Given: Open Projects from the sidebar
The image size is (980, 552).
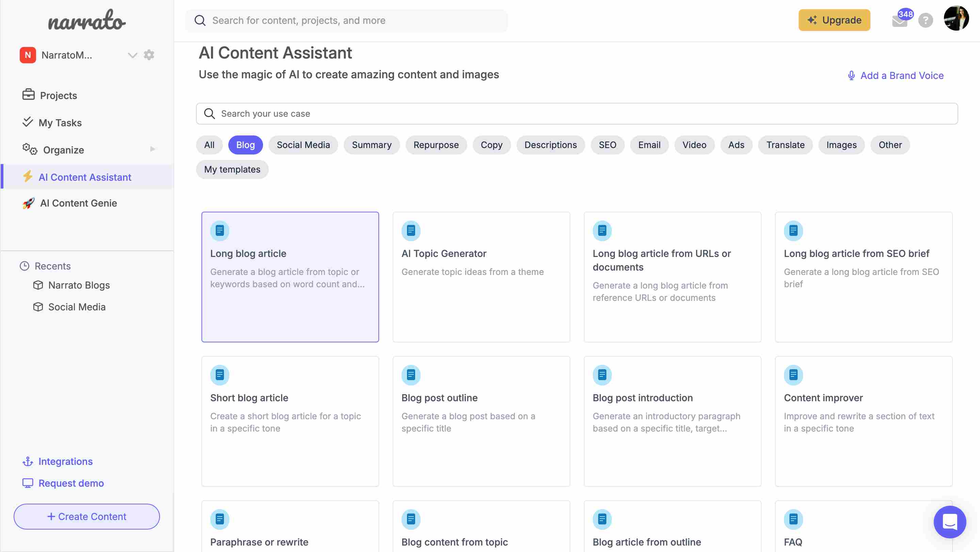Looking at the screenshot, I should coord(49,95).
